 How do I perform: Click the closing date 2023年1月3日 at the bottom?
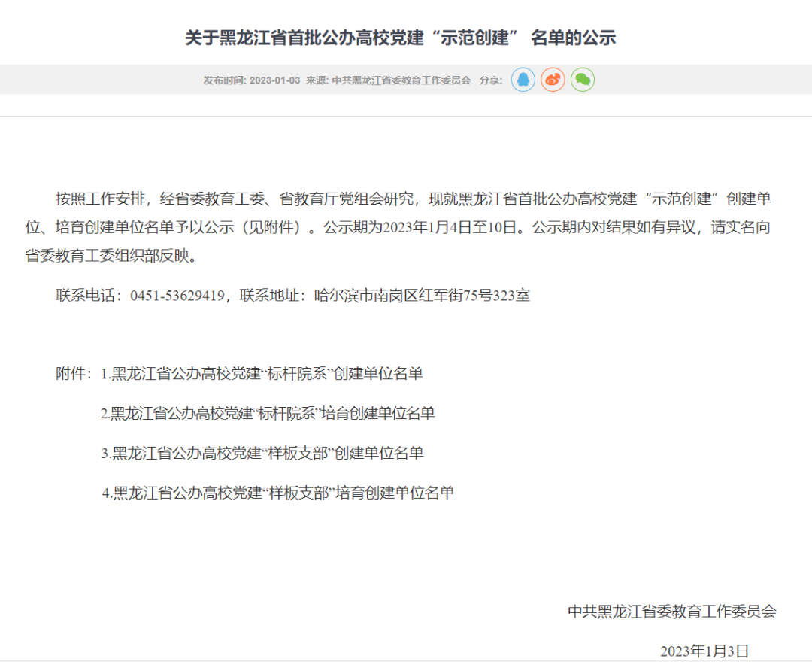(x=704, y=651)
